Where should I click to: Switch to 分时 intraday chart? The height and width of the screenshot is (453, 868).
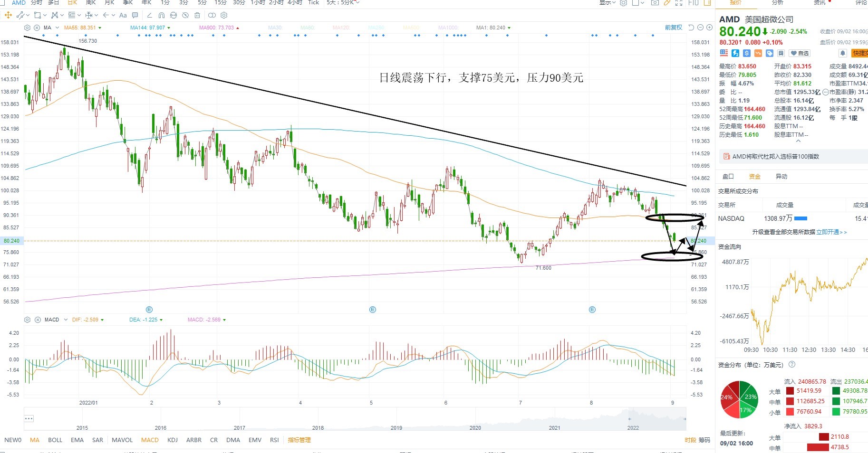point(37,2)
